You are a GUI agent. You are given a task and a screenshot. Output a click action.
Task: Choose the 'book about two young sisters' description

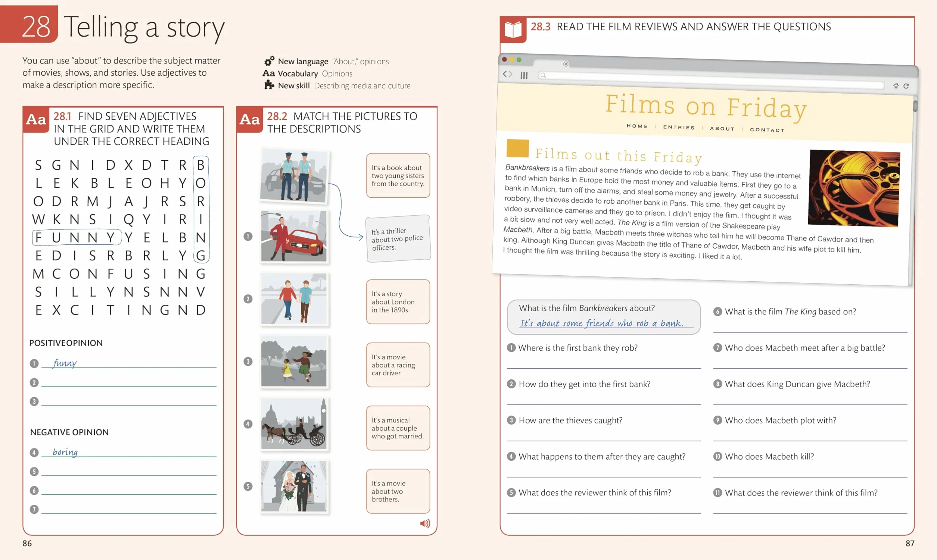(x=398, y=175)
